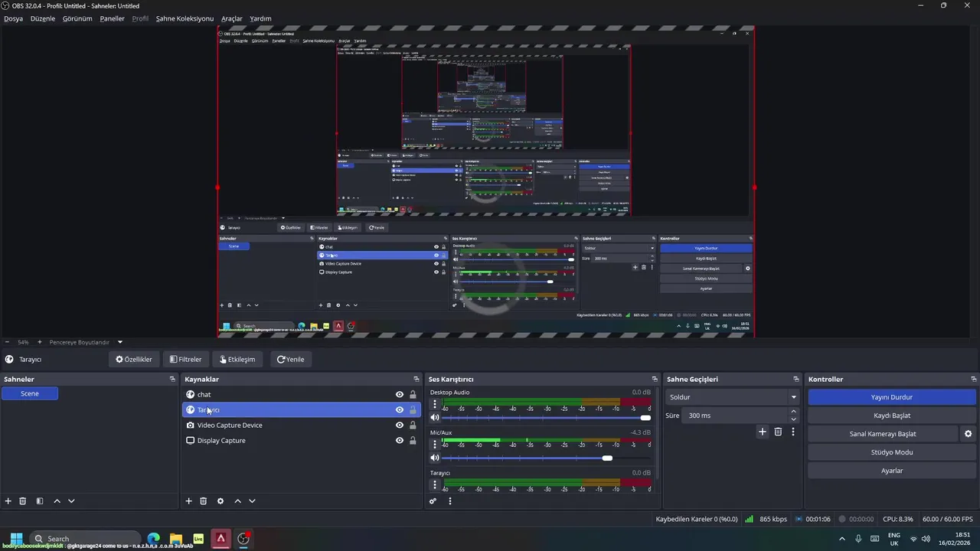Enable Stüdyo Modu

(x=892, y=452)
